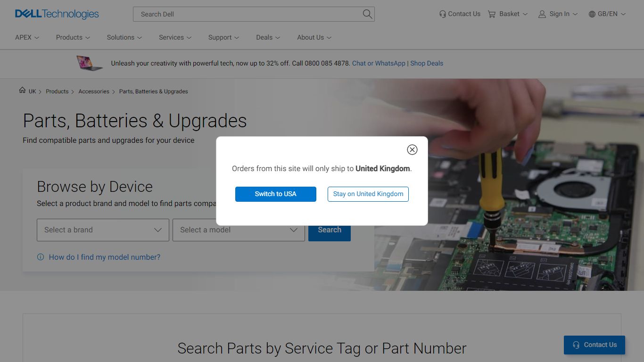This screenshot has height=362, width=644.
Task: Click the Contact Us headset icon in header
Action: click(x=442, y=14)
